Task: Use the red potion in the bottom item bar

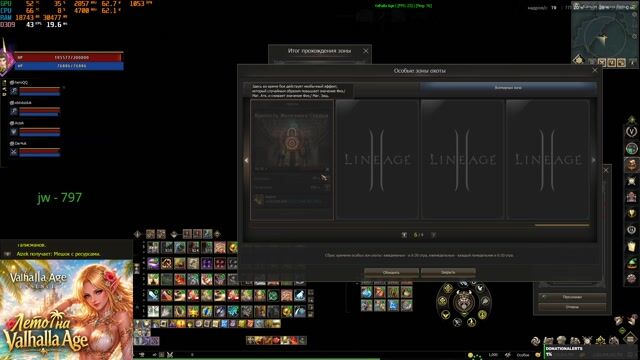Action: [276, 340]
